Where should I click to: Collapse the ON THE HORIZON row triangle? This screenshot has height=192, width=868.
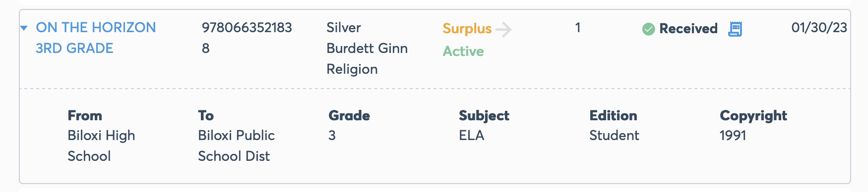pyautogui.click(x=24, y=28)
